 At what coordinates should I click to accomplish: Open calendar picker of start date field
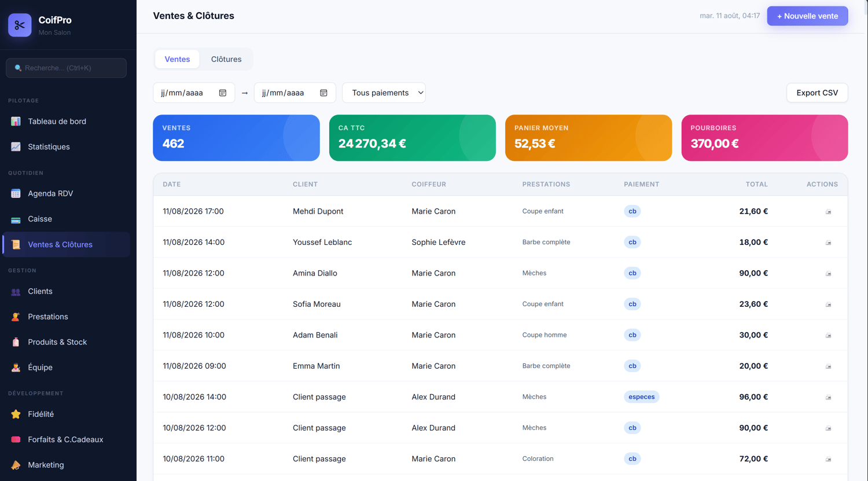[223, 93]
